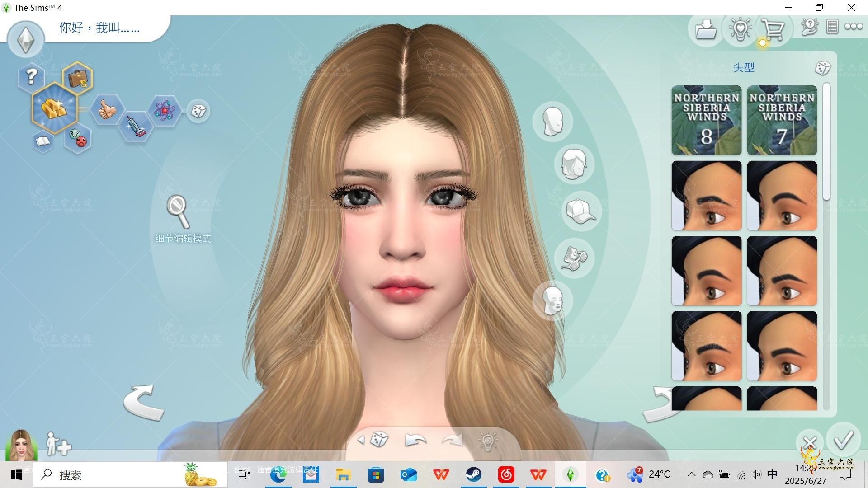Pick Northern Siberia Winds 7 preset
868x488 pixels.
click(782, 120)
